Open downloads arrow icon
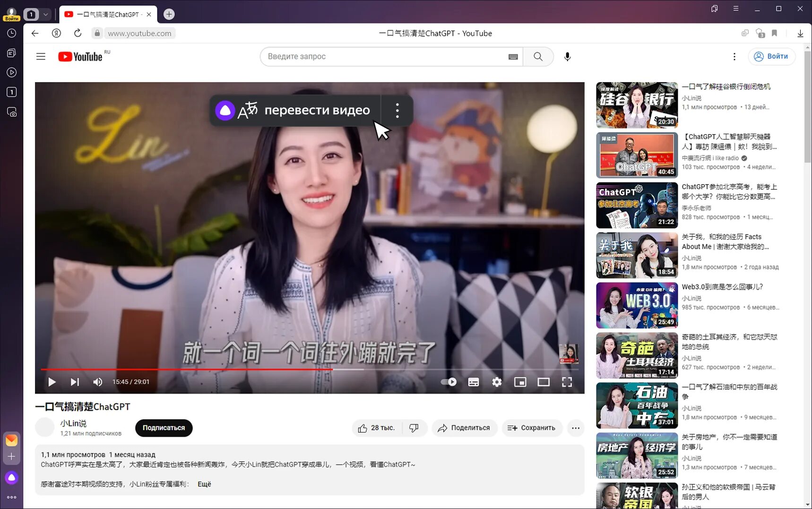Viewport: 812px width, 509px height. click(800, 33)
